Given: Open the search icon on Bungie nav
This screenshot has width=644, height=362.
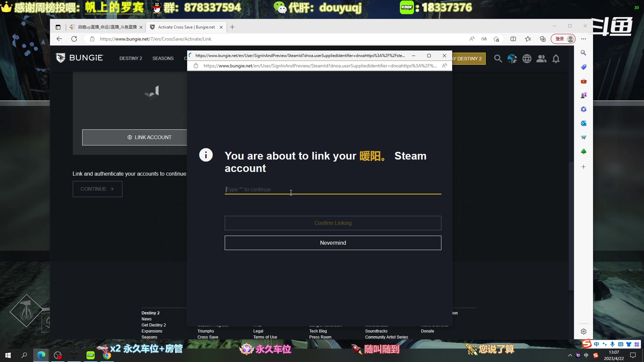Looking at the screenshot, I should 498,58.
